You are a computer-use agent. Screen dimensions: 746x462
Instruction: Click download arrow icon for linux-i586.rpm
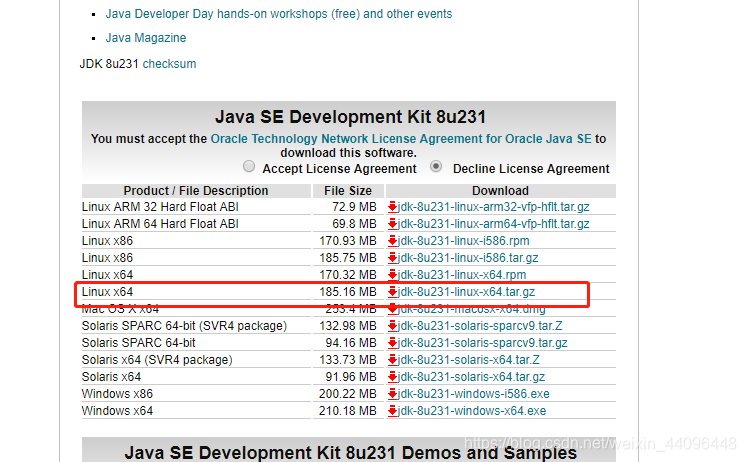[x=393, y=241]
